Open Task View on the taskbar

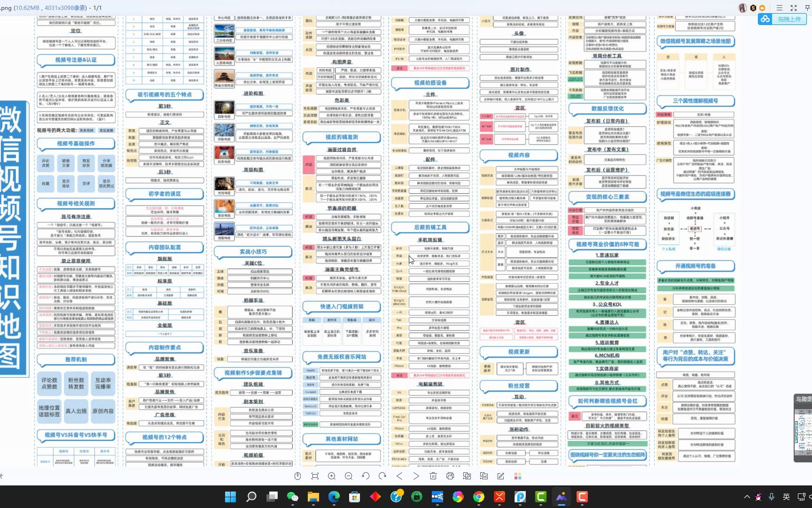pos(272,497)
